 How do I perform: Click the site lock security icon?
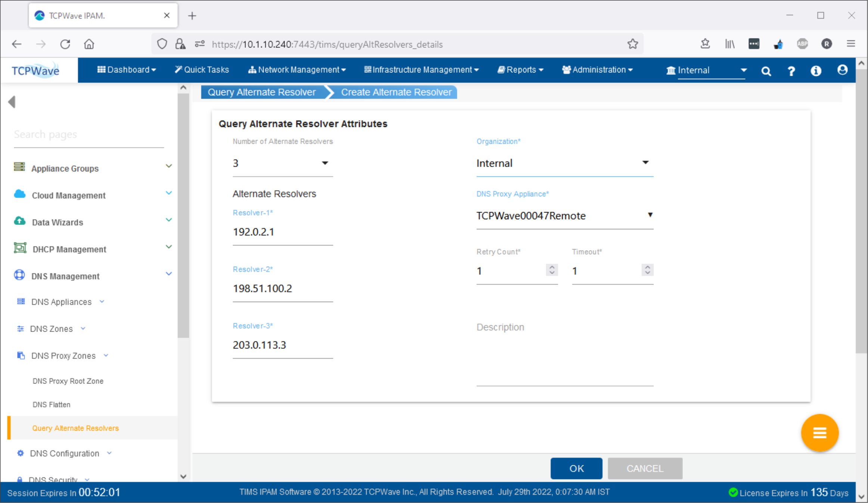[180, 44]
